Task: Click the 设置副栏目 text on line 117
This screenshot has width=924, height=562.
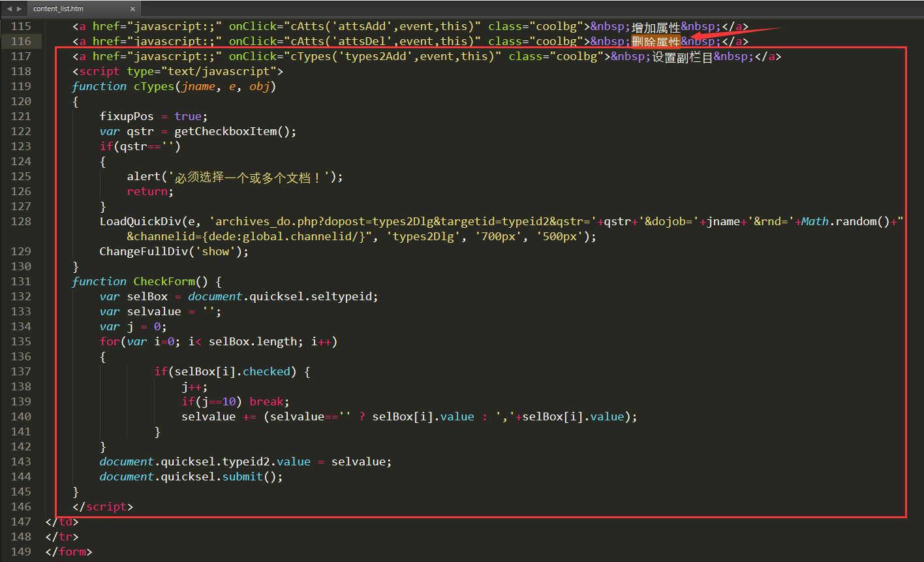Action: click(x=682, y=57)
